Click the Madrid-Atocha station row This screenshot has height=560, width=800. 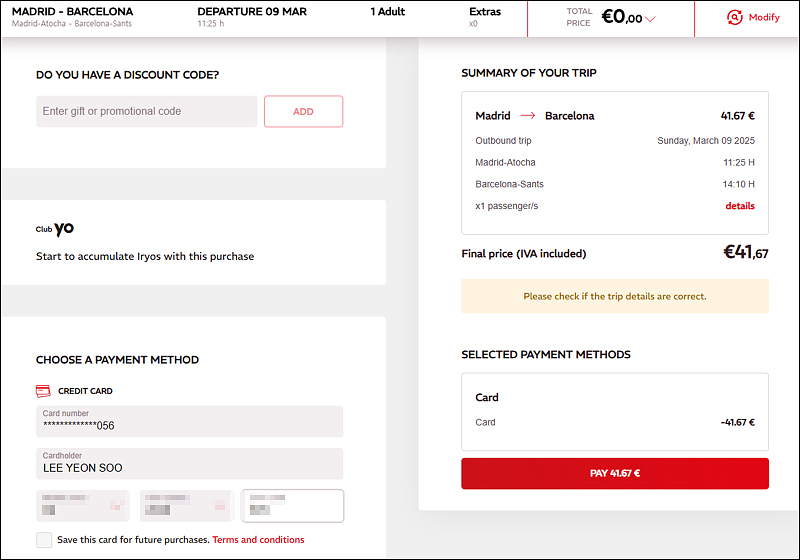click(615, 163)
